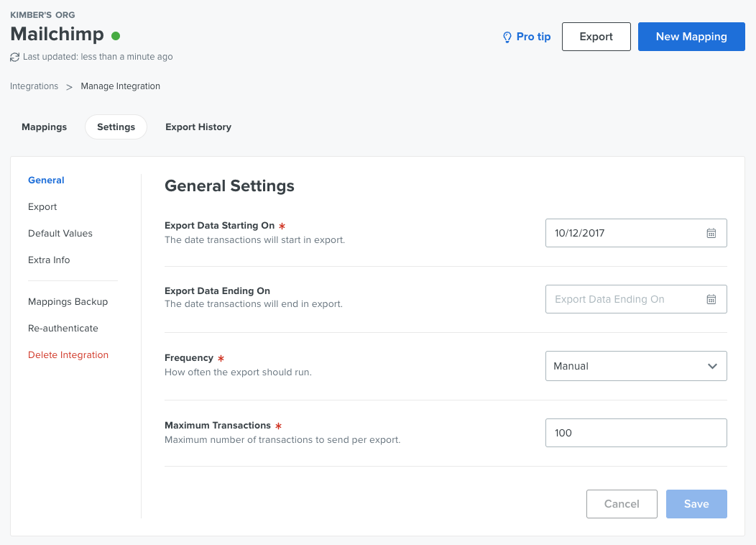Open Default Values settings section

click(60, 233)
